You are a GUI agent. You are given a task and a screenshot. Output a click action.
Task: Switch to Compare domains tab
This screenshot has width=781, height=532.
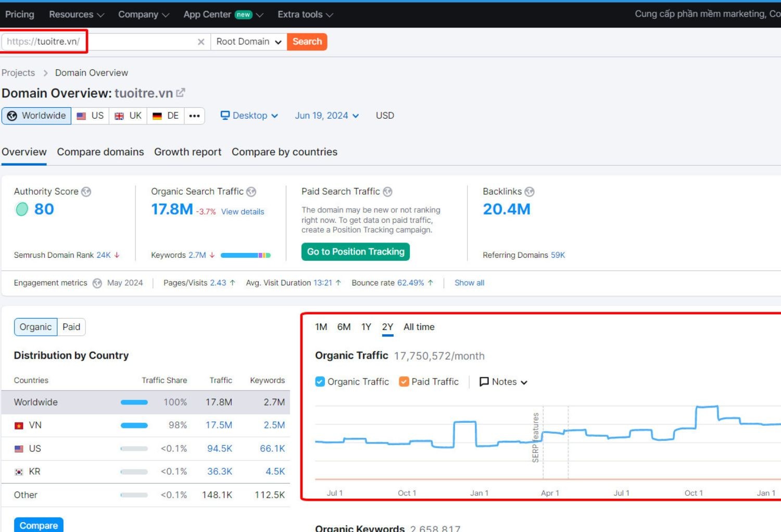click(x=100, y=152)
